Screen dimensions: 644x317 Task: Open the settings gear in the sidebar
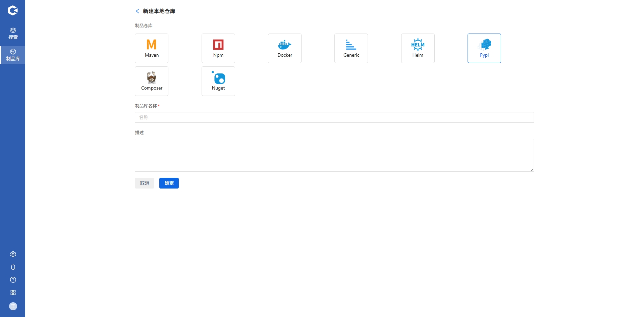click(13, 254)
